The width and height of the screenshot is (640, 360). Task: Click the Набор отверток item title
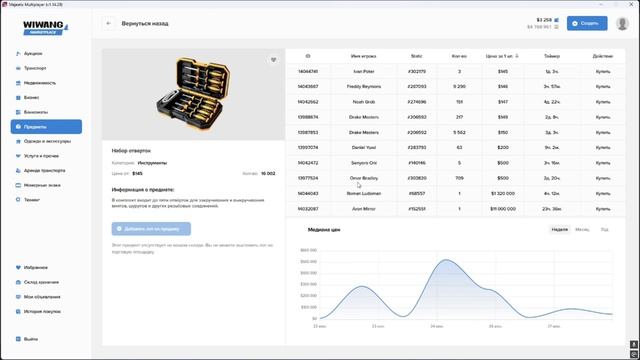coord(131,151)
